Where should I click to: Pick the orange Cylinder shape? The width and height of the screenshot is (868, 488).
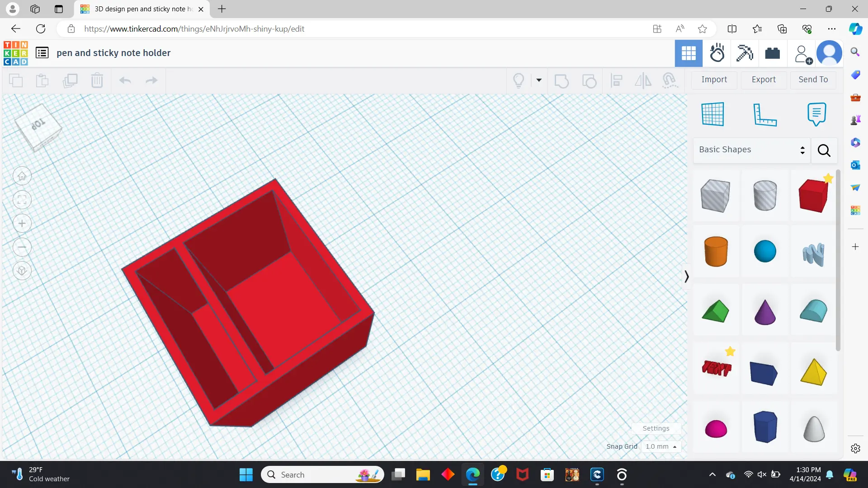point(716,251)
